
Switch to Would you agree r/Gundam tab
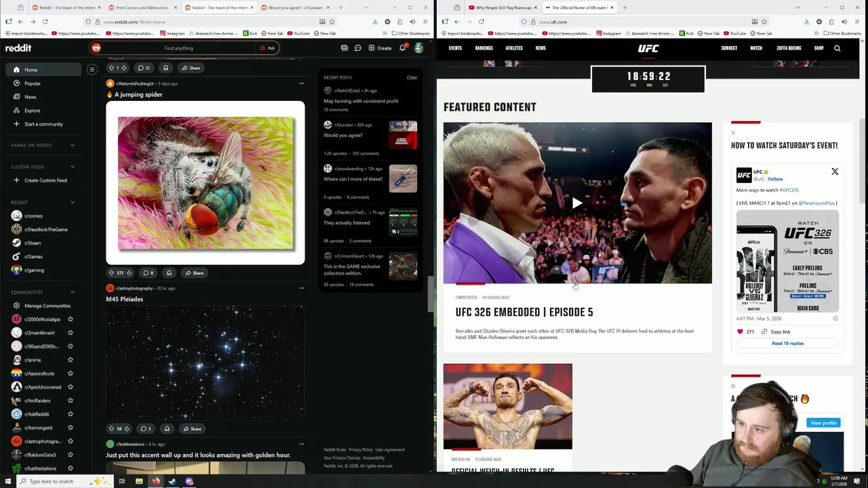click(294, 7)
